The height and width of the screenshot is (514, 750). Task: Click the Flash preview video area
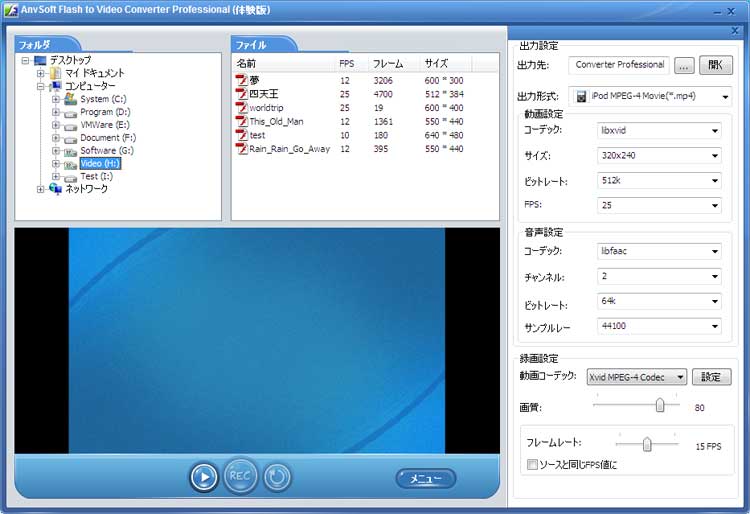257,340
